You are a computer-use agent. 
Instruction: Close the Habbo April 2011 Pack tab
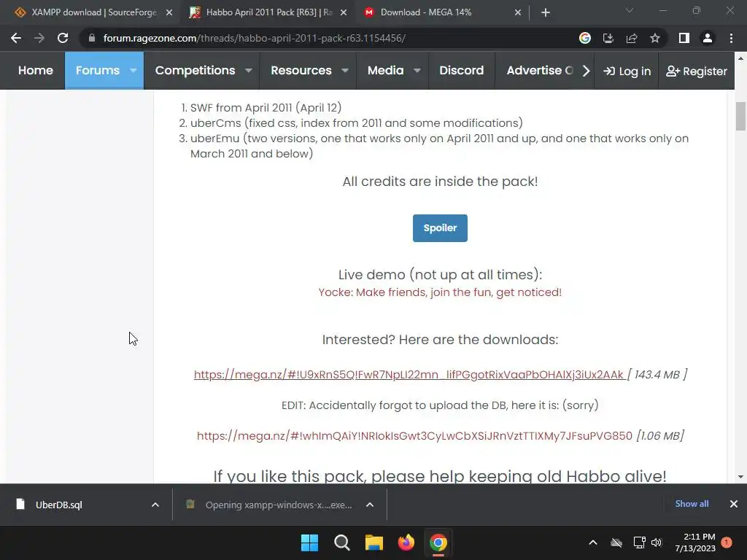click(344, 12)
